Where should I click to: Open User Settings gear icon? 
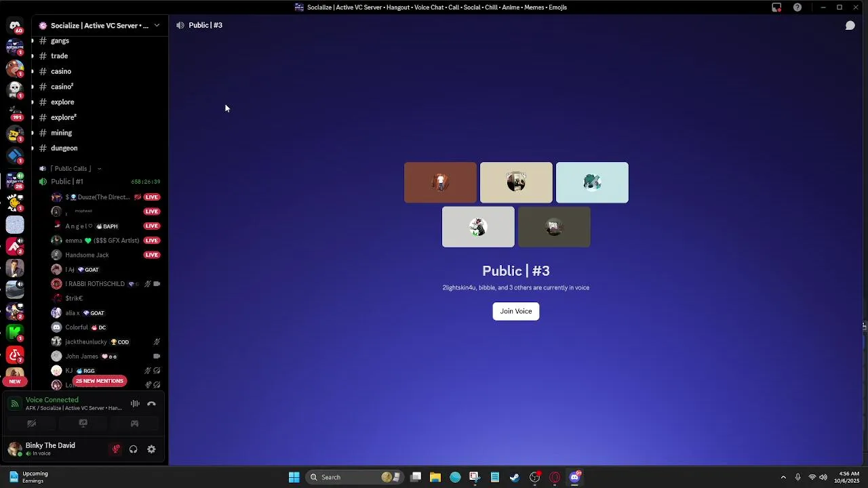(151, 449)
